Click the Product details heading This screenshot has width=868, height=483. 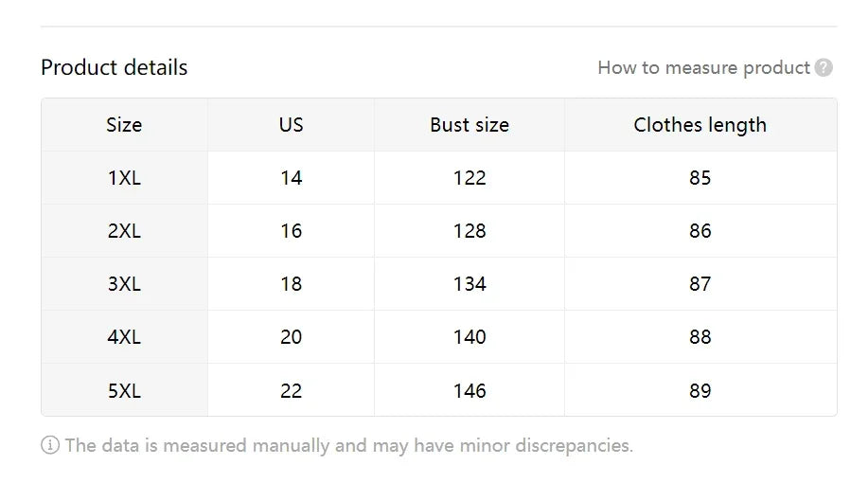pyautogui.click(x=115, y=67)
